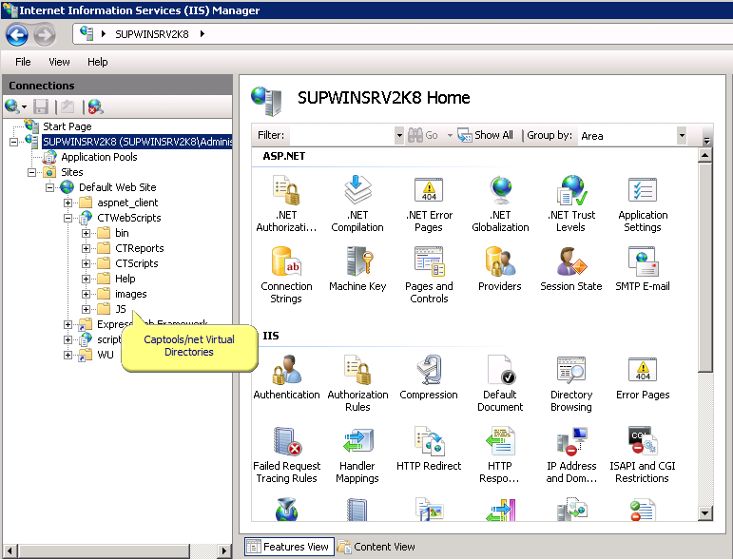
Task: Expand the images folder node
Action: [x=86, y=294]
